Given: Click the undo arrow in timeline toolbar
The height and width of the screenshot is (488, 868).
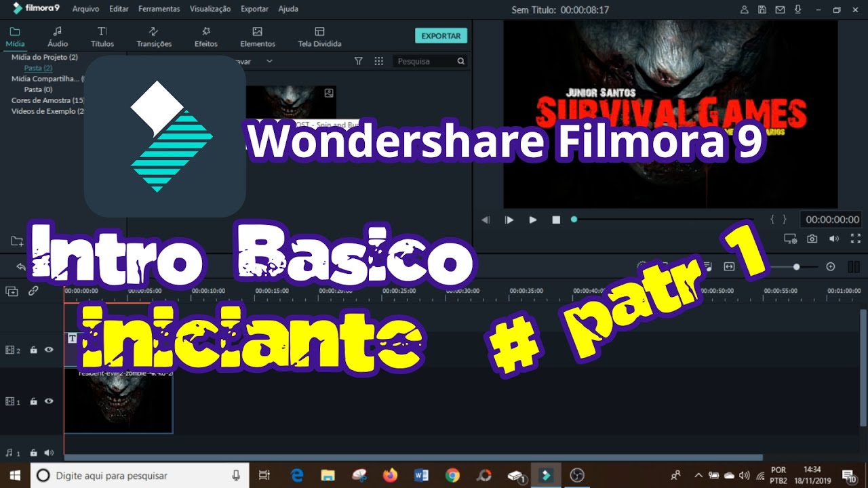Looking at the screenshot, I should [20, 267].
